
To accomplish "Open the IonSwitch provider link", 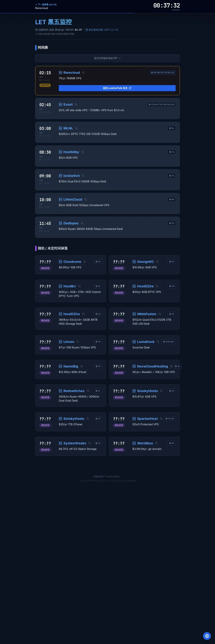I will tap(71, 176).
